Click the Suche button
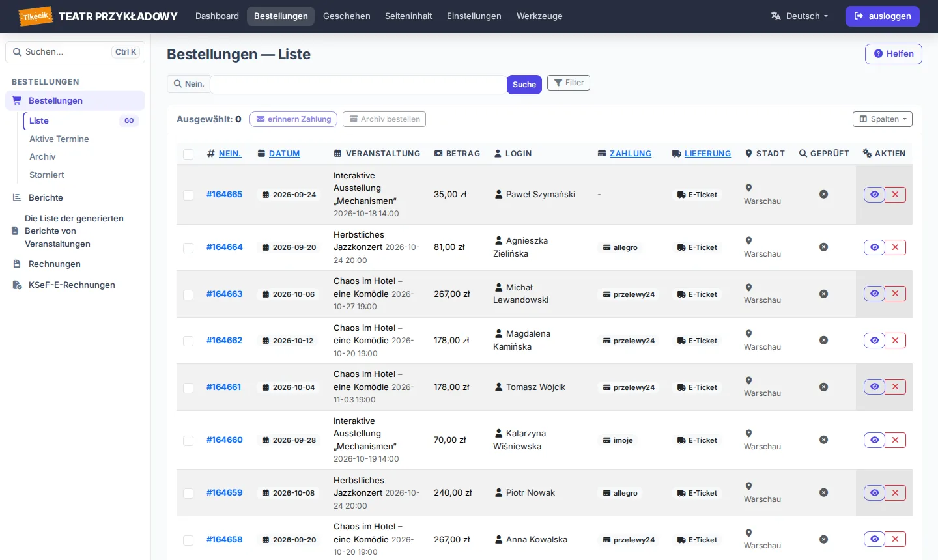Image resolution: width=938 pixels, height=560 pixels. (524, 85)
